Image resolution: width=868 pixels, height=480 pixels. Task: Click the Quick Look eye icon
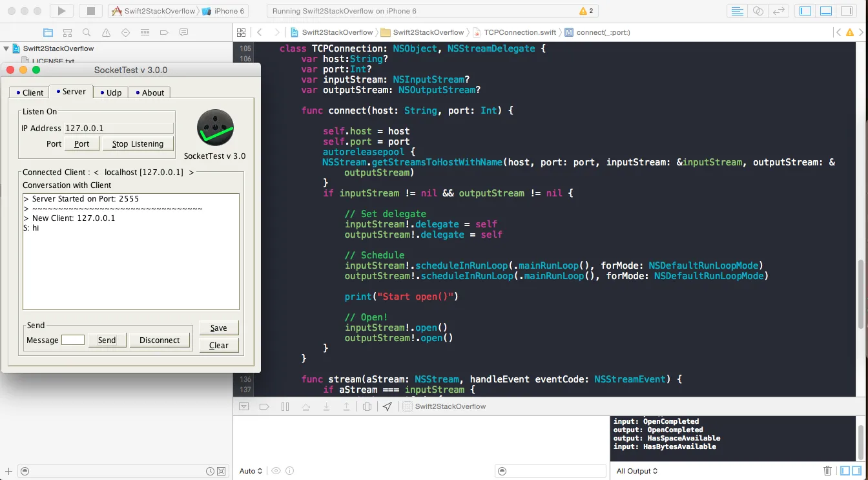(276, 471)
